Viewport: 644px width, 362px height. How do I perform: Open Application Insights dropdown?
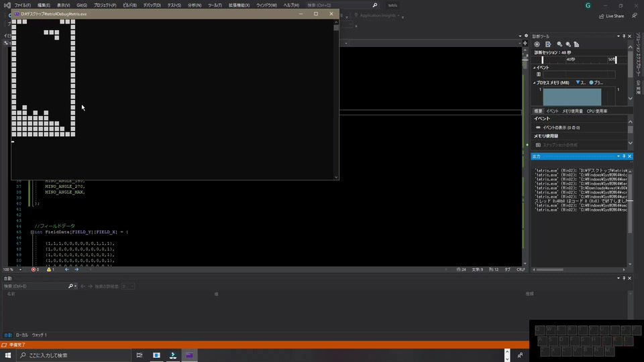[398, 15]
